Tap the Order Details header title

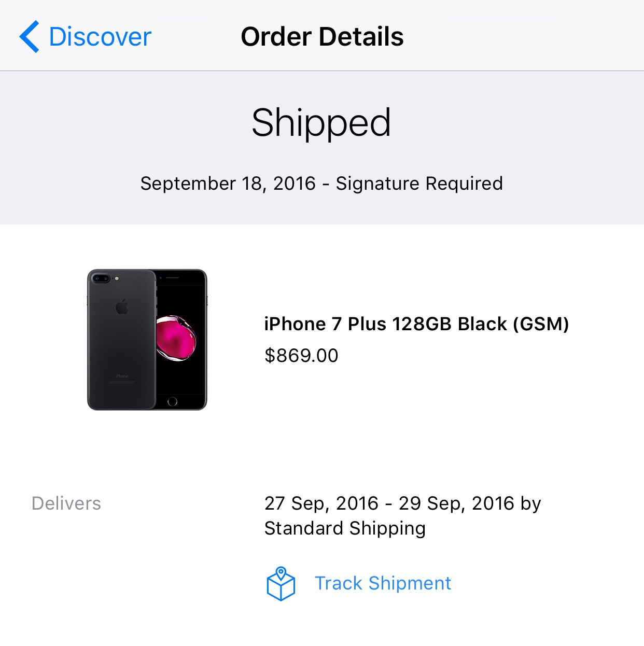click(x=322, y=37)
